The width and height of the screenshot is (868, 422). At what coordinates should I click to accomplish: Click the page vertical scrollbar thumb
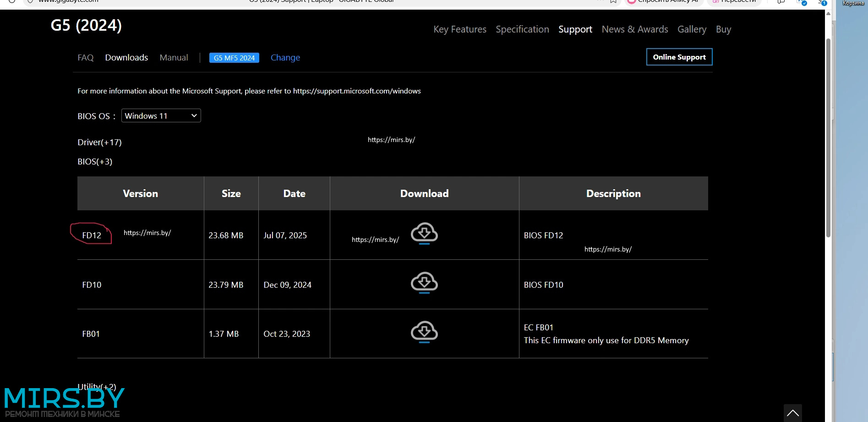coord(828,137)
